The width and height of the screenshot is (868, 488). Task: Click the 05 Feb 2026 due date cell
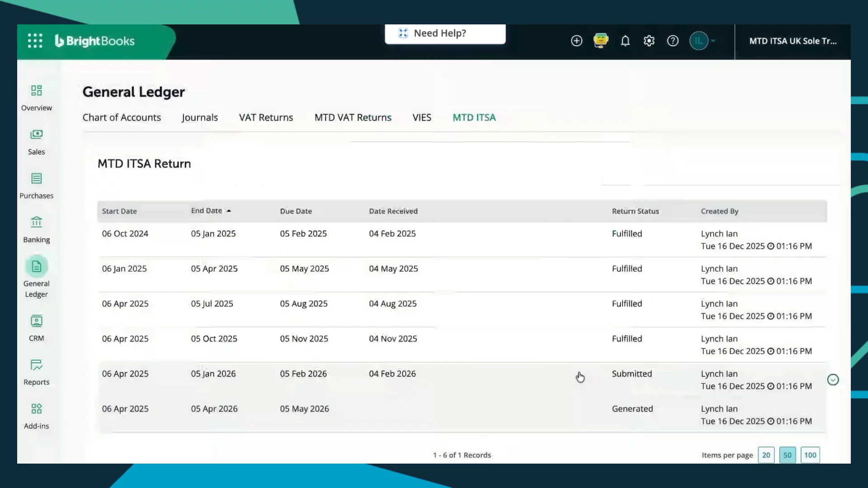[x=303, y=374]
